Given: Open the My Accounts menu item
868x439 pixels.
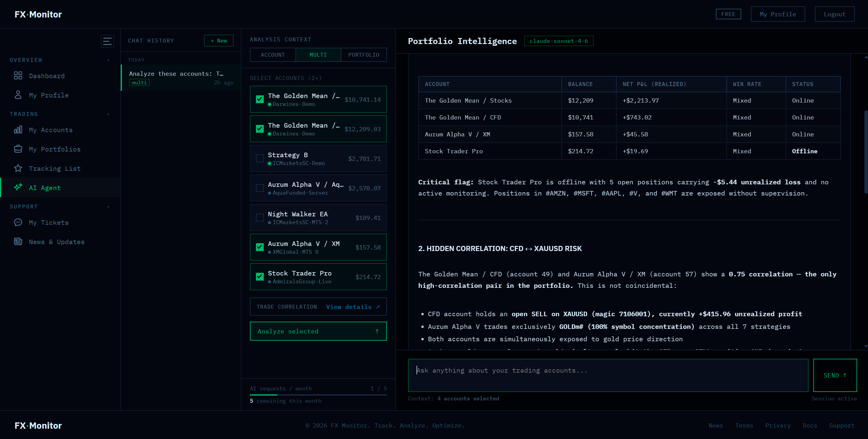Looking at the screenshot, I should 60,130.
